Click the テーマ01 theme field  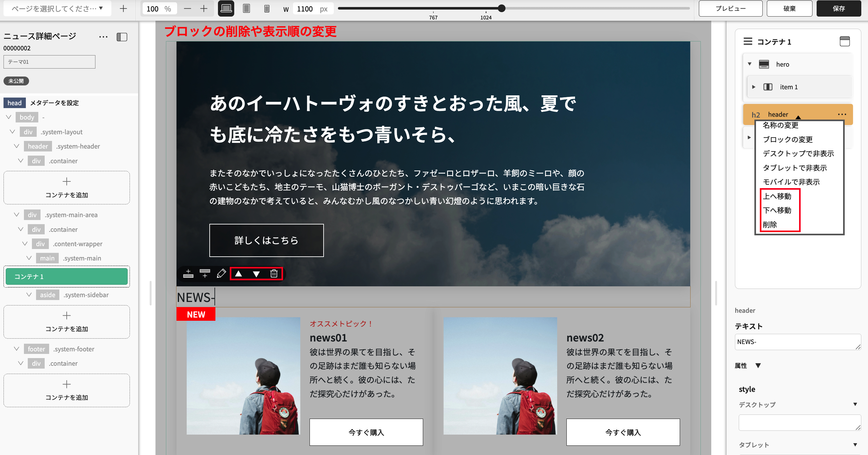click(x=49, y=62)
